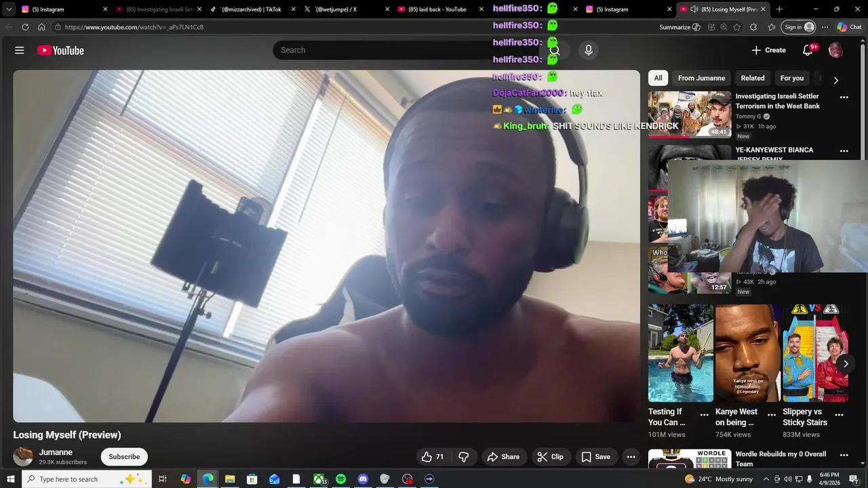
Task: Open options for Investigating Israeli Settler video
Action: coord(844,97)
